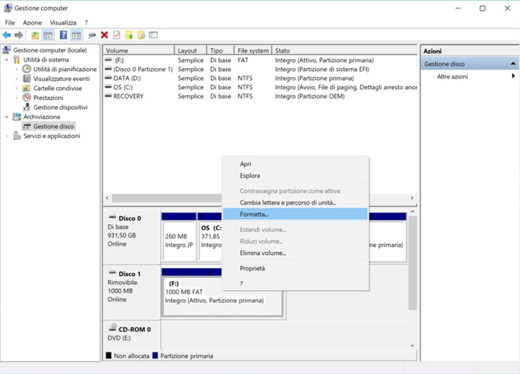Collapse the Gestione disco actions section
520x374 pixels.
(x=513, y=63)
